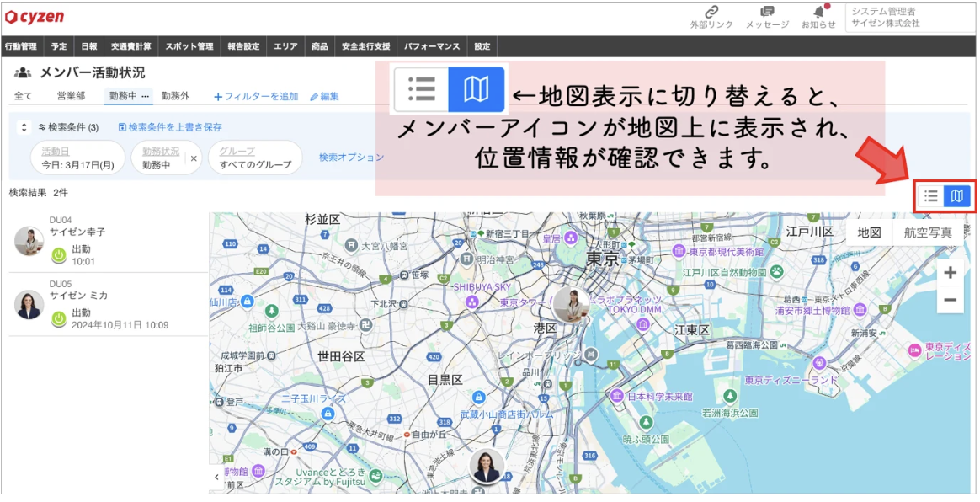Screen dimensions: 980x502
Task: Click 検索結果 2件 count text
Action: (38, 193)
